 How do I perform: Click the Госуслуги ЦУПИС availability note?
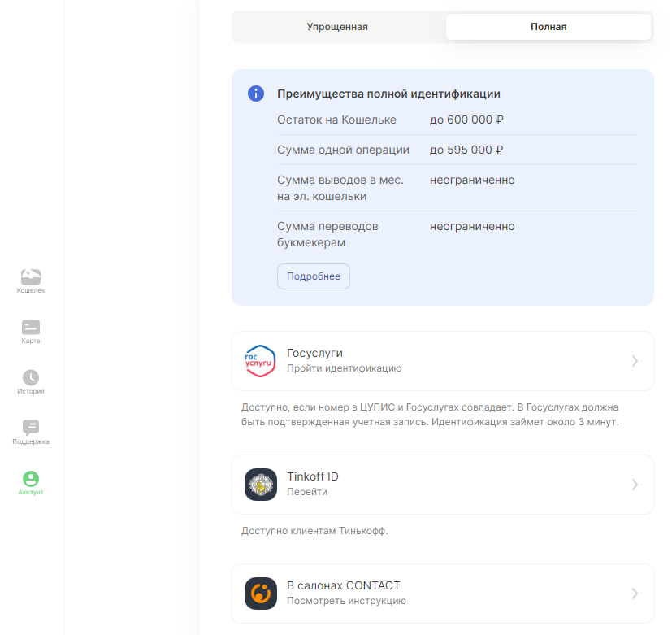click(430, 415)
